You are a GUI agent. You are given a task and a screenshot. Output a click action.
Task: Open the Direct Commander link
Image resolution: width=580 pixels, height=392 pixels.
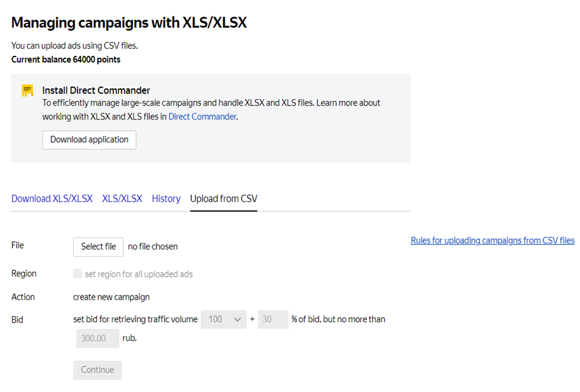(x=202, y=117)
